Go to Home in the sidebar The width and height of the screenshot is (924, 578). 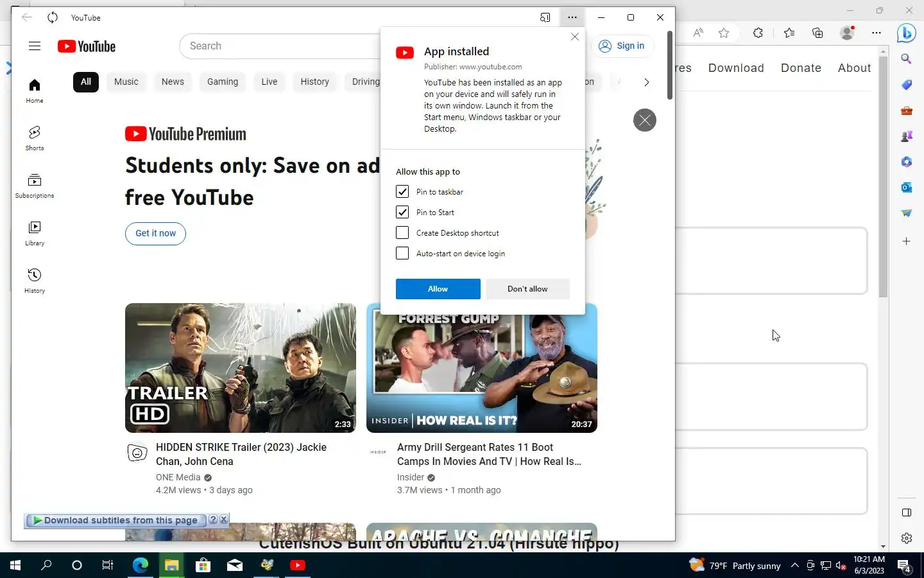point(35,91)
